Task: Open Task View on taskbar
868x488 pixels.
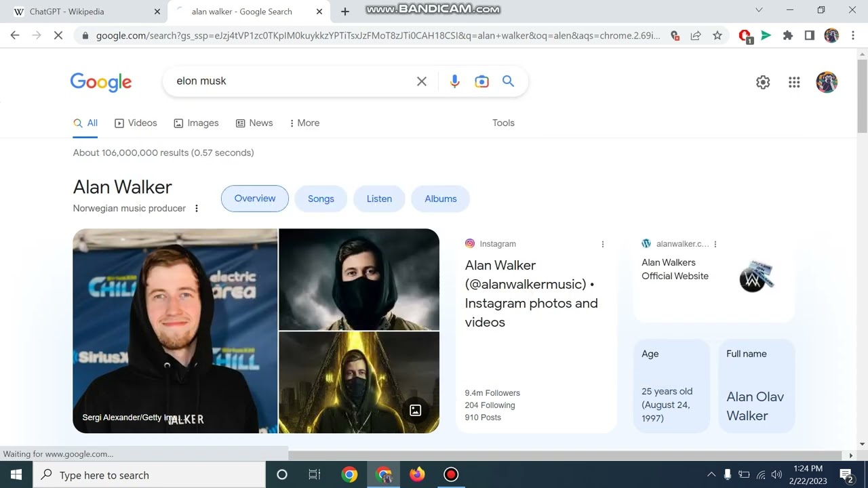Action: click(315, 474)
